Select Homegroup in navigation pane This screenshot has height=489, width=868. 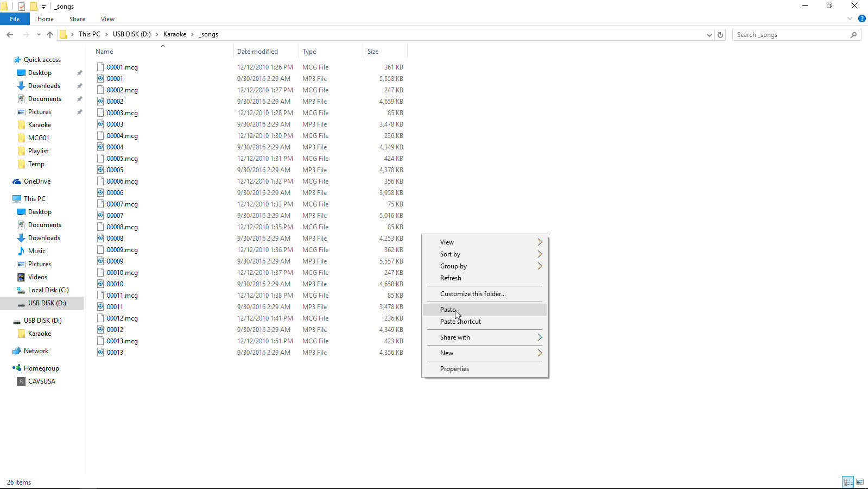41,368
